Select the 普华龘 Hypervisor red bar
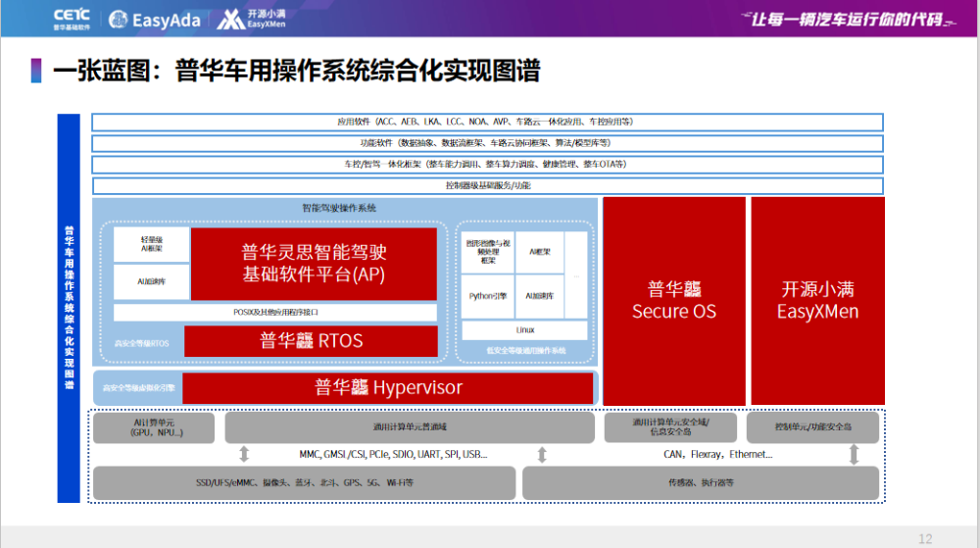The image size is (980, 548). tap(387, 388)
